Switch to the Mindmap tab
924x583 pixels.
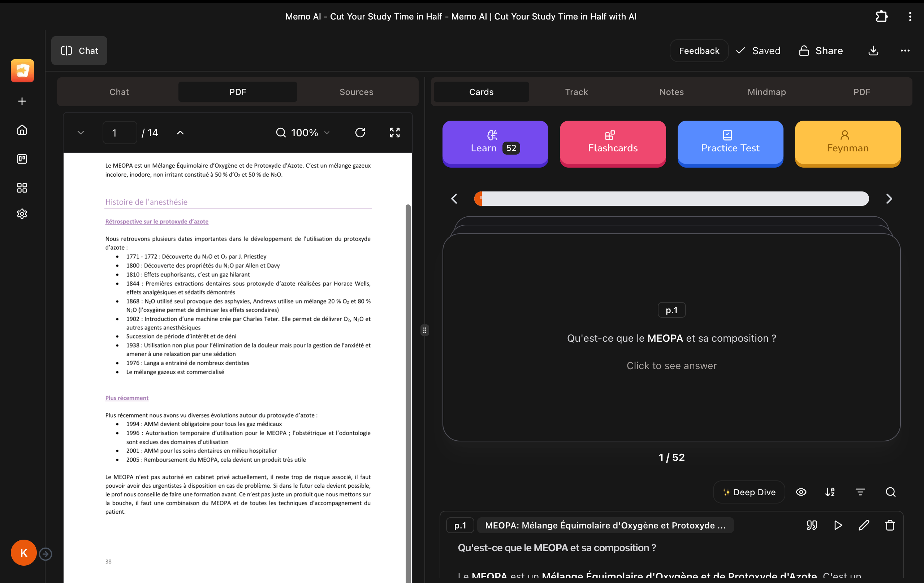tap(766, 92)
